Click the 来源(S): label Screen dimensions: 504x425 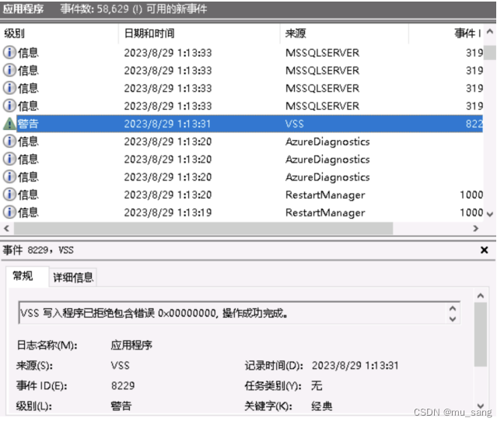[35, 366]
